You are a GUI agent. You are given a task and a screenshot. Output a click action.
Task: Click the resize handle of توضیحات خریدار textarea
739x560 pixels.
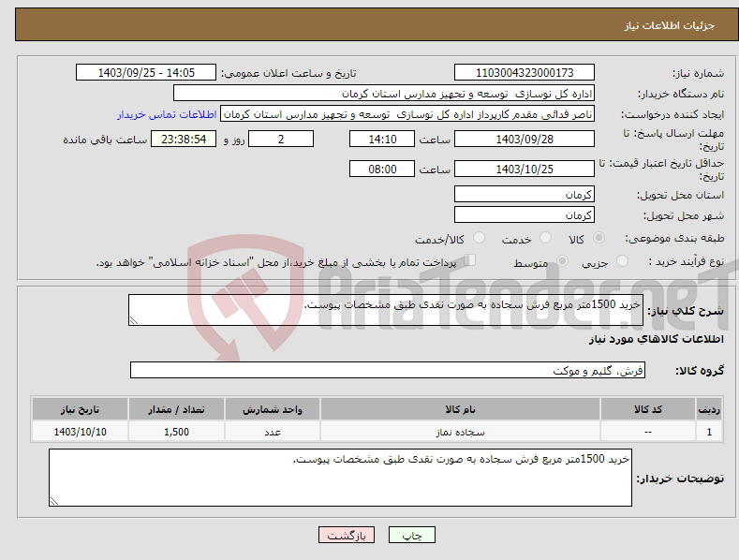[54, 501]
